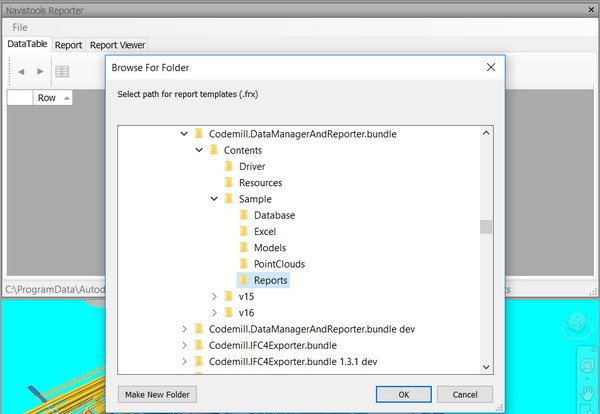Select the Models folder icon
600x414 pixels.
[244, 248]
